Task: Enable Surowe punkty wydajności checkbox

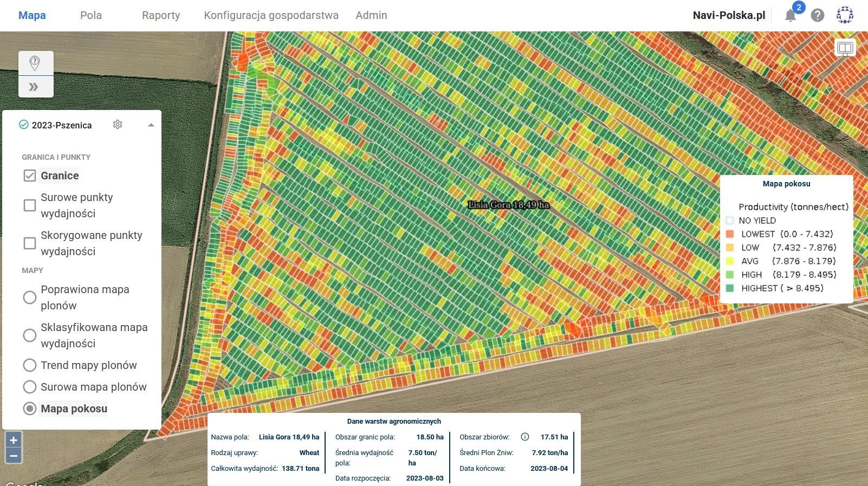Action: pyautogui.click(x=30, y=205)
